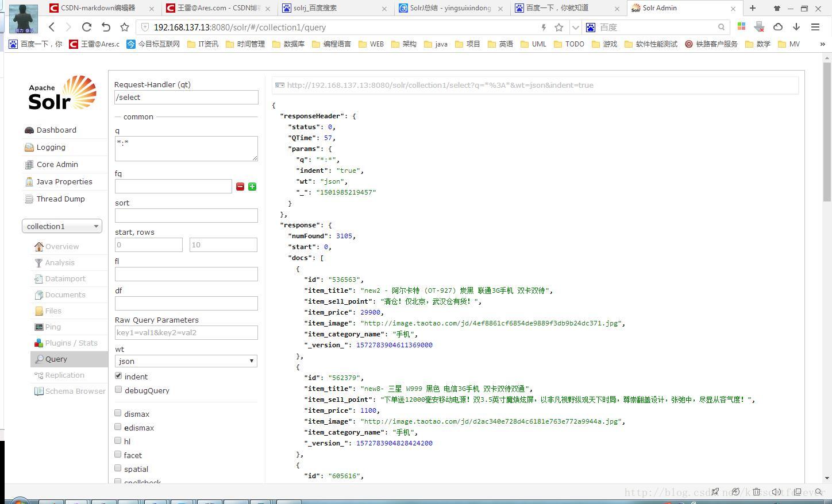The height and width of the screenshot is (504, 832).
Task: Expand the collection1 core selector
Action: tap(62, 226)
